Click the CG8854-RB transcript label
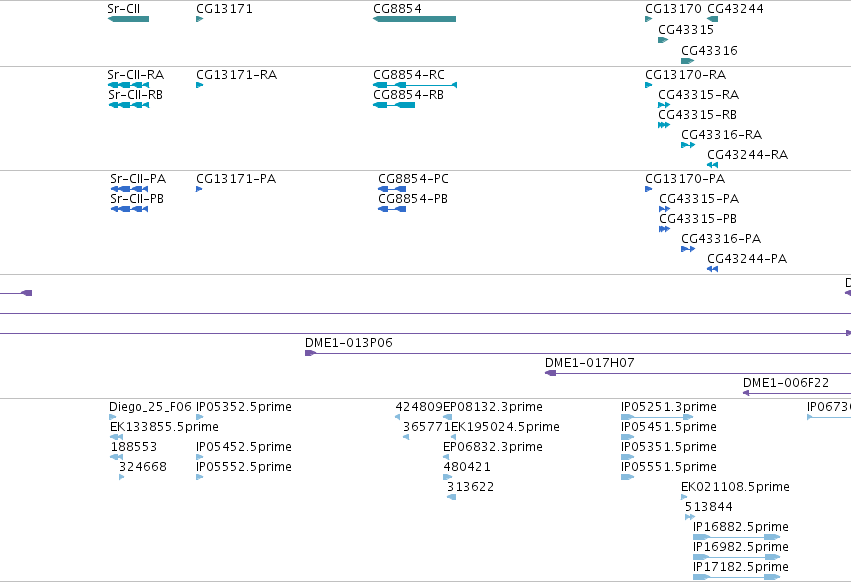Image resolution: width=851 pixels, height=582 pixels. pos(408,94)
